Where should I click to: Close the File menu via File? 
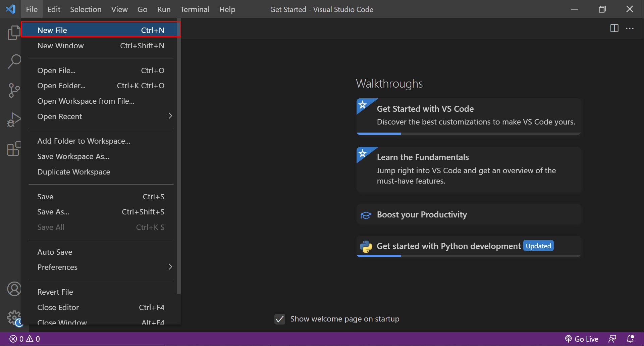click(32, 9)
